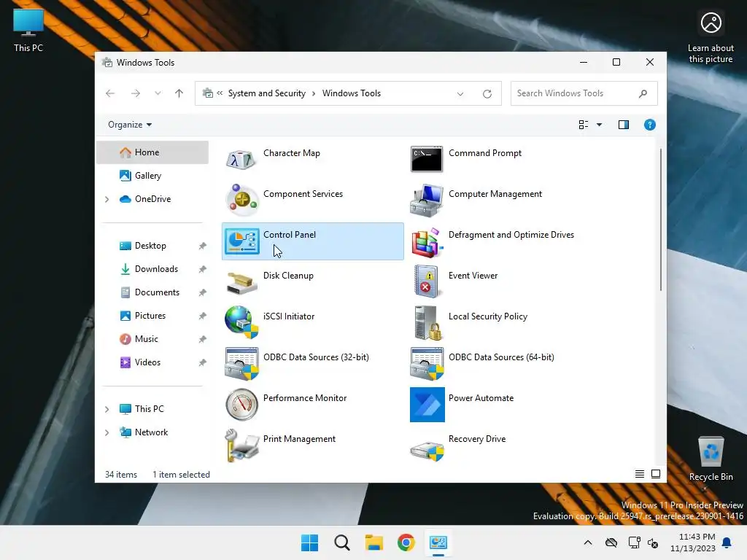Select the Print Management icon

tap(241, 446)
